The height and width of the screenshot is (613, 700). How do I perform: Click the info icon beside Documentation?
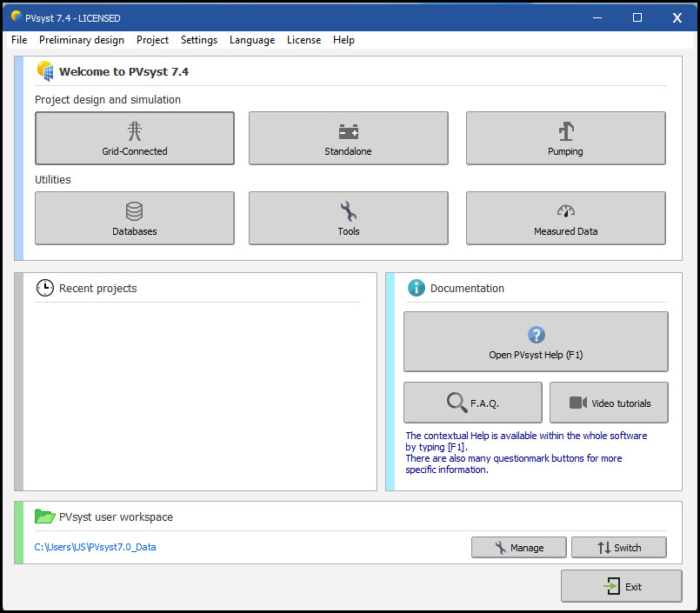pos(416,288)
